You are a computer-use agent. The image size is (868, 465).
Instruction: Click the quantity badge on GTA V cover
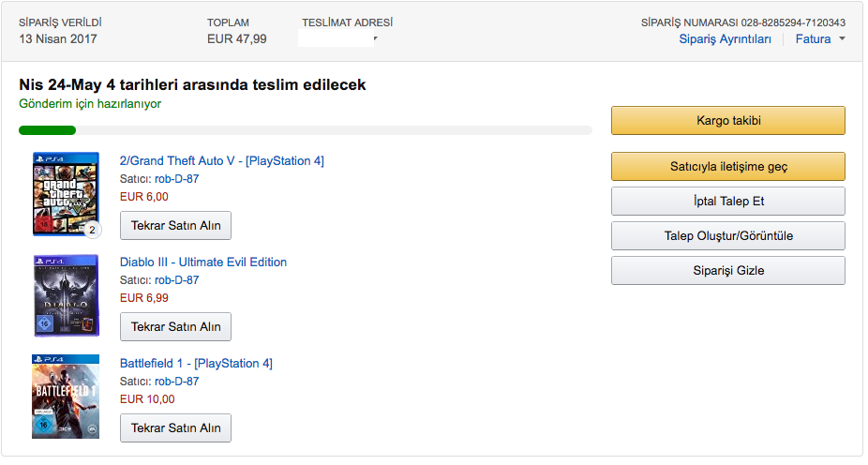[x=92, y=230]
